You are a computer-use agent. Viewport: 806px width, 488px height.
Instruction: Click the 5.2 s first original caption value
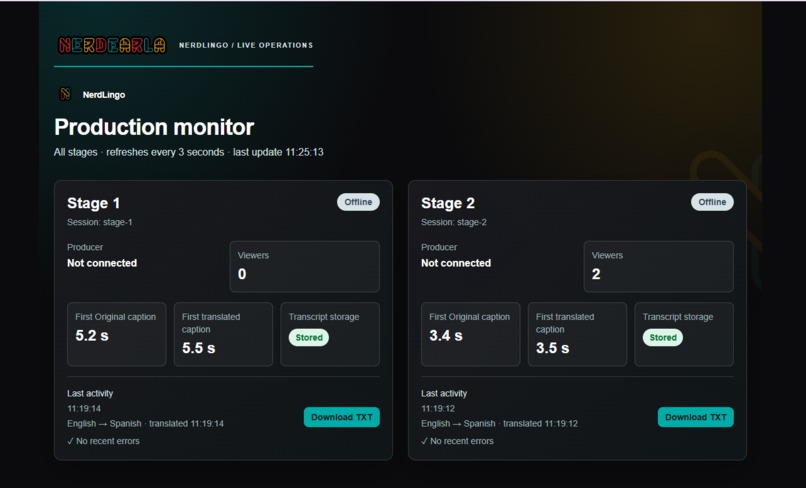[x=92, y=336]
